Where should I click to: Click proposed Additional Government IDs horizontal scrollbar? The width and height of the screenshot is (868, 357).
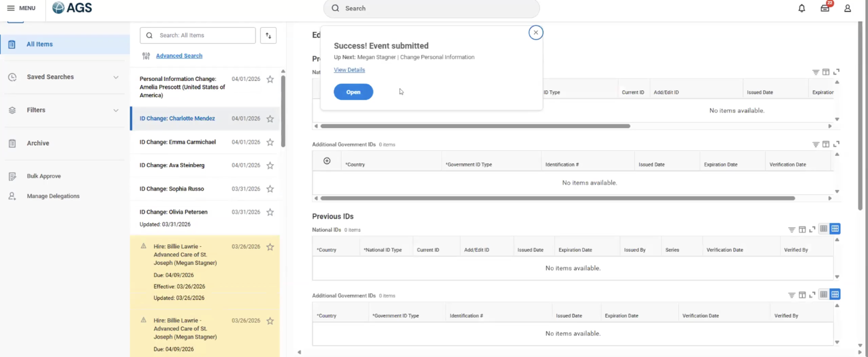[x=557, y=198]
